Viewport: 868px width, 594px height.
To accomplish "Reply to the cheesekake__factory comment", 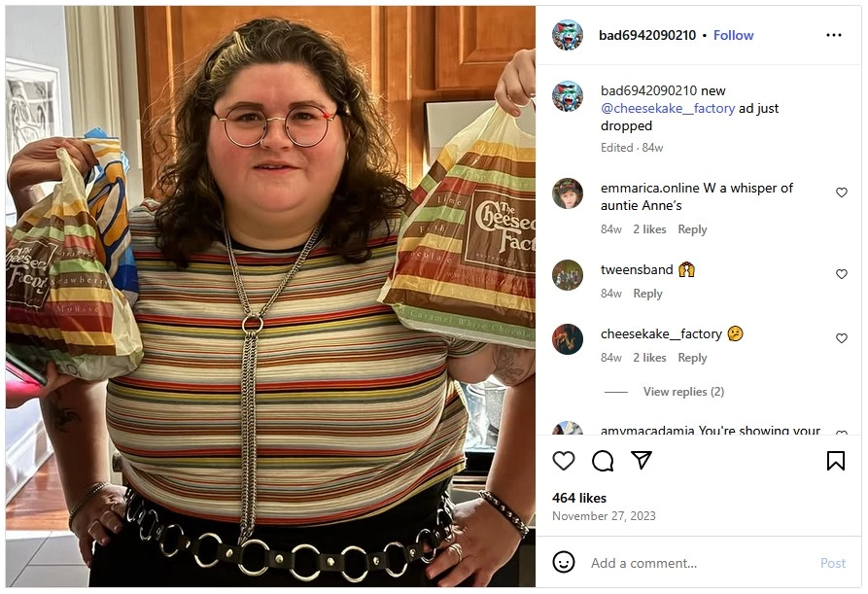I will coord(692,358).
